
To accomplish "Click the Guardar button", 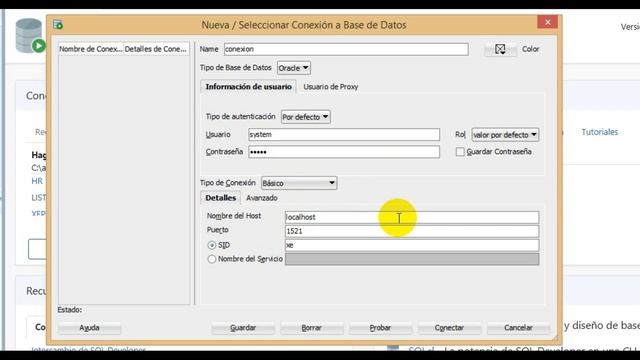I will click(243, 328).
